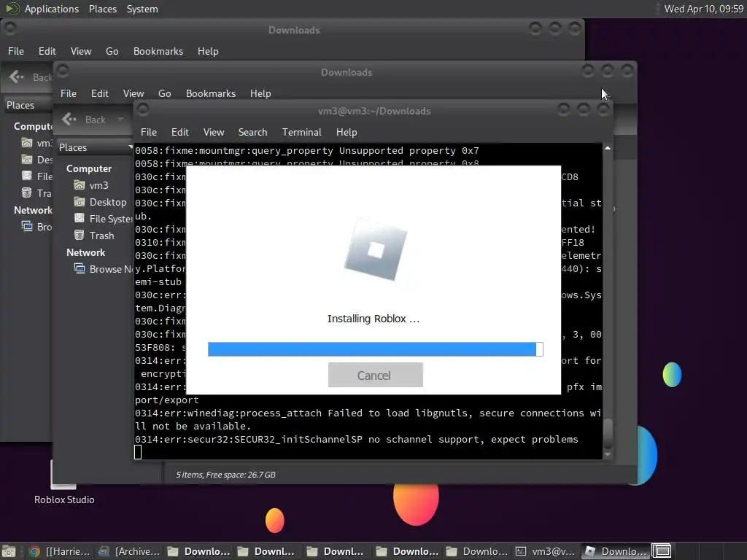Click File System icon in middle Downloads sidebar
Image resolution: width=747 pixels, height=560 pixels.
point(79,218)
